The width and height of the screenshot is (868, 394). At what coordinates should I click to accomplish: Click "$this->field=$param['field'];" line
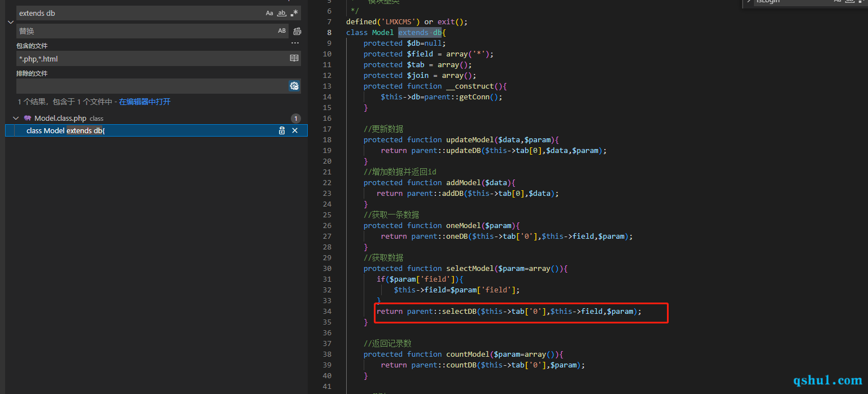tap(457, 290)
